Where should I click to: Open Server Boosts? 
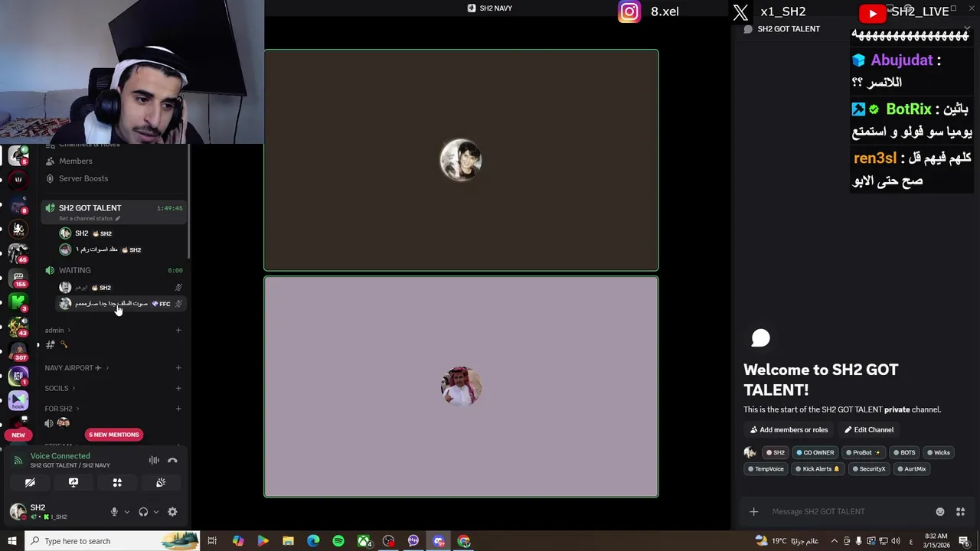point(83,178)
